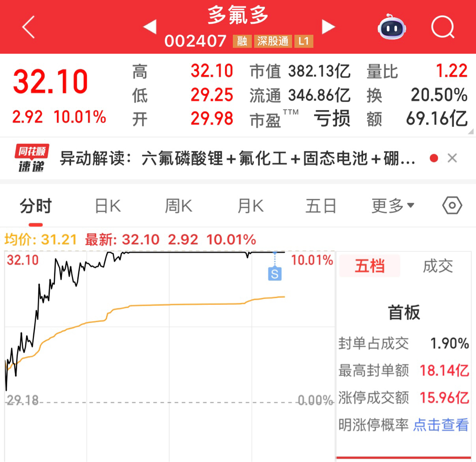Tap the 量比 value 1.22
The height and width of the screenshot is (462, 476).
pyautogui.click(x=451, y=71)
